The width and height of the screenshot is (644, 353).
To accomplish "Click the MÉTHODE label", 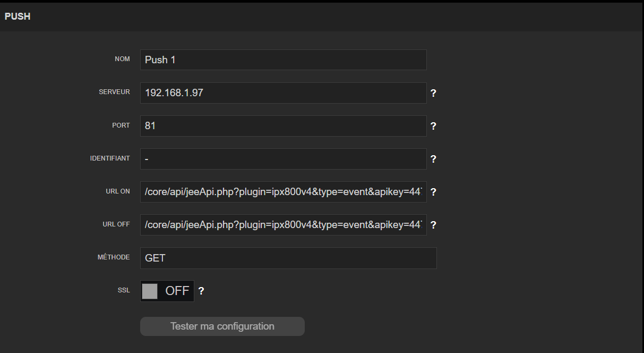I will pyautogui.click(x=114, y=257).
